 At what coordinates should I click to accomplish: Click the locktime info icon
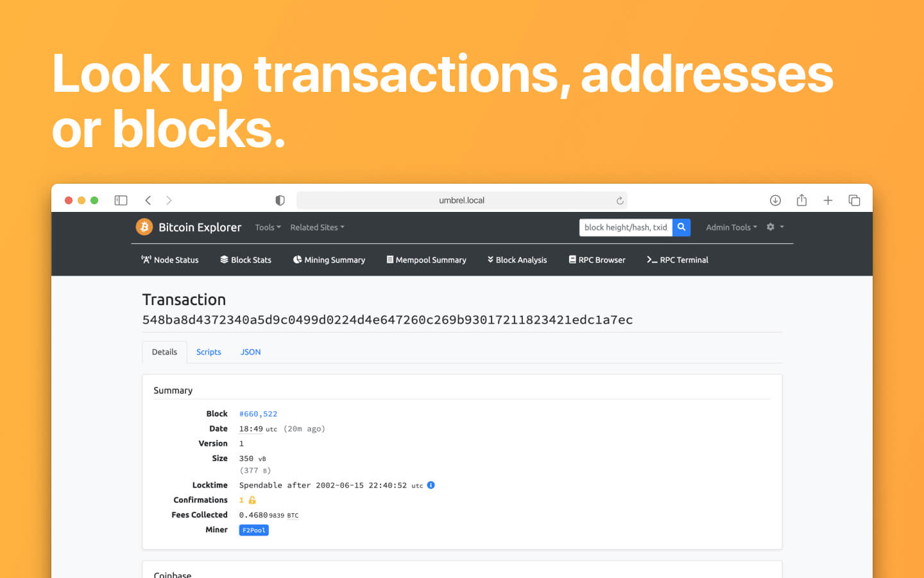[431, 485]
